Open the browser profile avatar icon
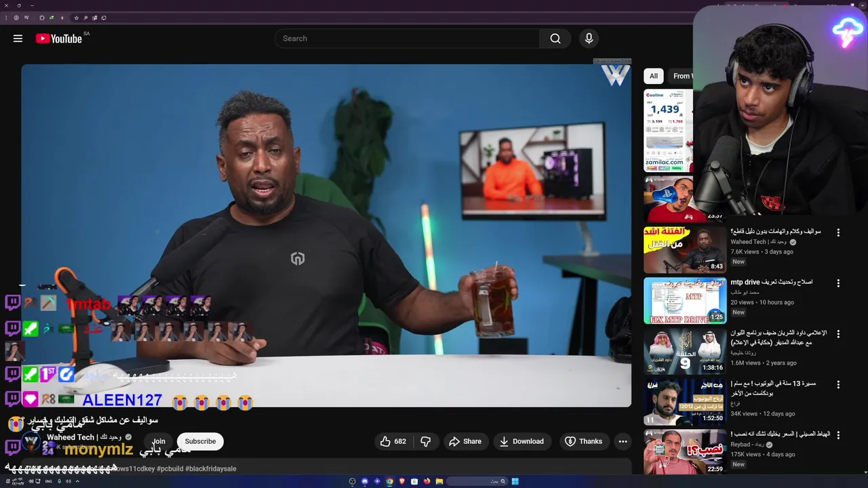 point(16,18)
